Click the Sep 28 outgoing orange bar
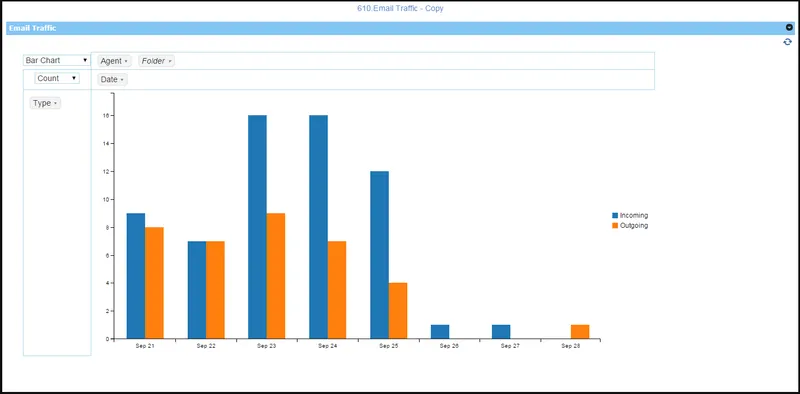 coord(580,331)
